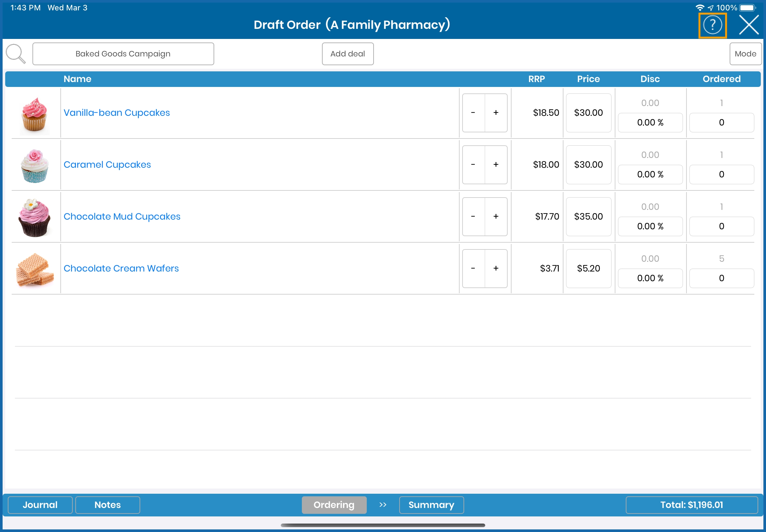Viewport: 766px width, 532px height.
Task: Select the Ordering tab
Action: (334, 505)
